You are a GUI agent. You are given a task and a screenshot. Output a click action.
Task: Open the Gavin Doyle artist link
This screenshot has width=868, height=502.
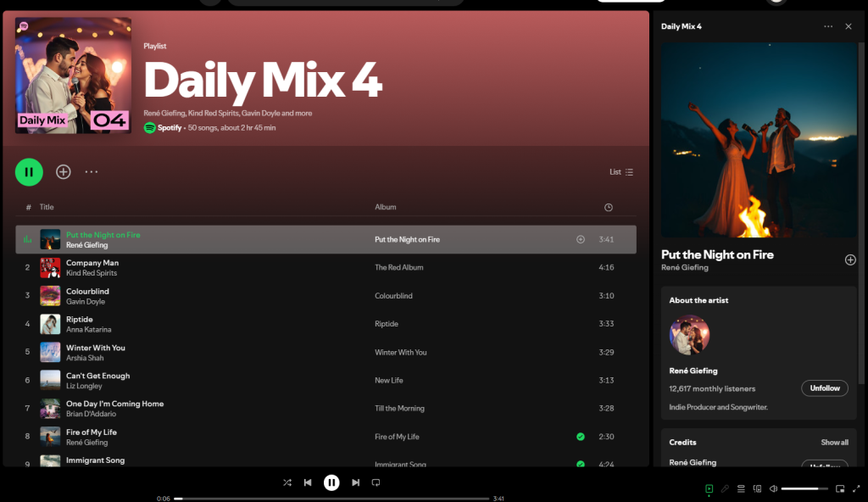tap(86, 301)
